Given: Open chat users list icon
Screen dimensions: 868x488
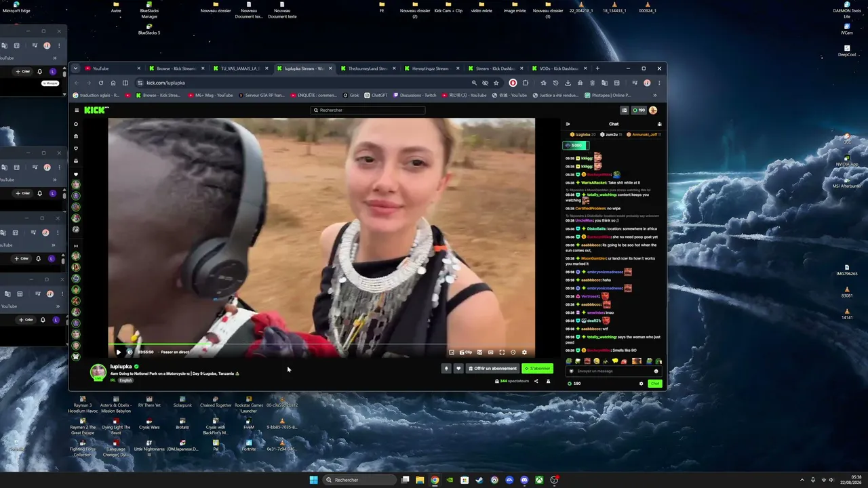Looking at the screenshot, I should pyautogui.click(x=659, y=124).
